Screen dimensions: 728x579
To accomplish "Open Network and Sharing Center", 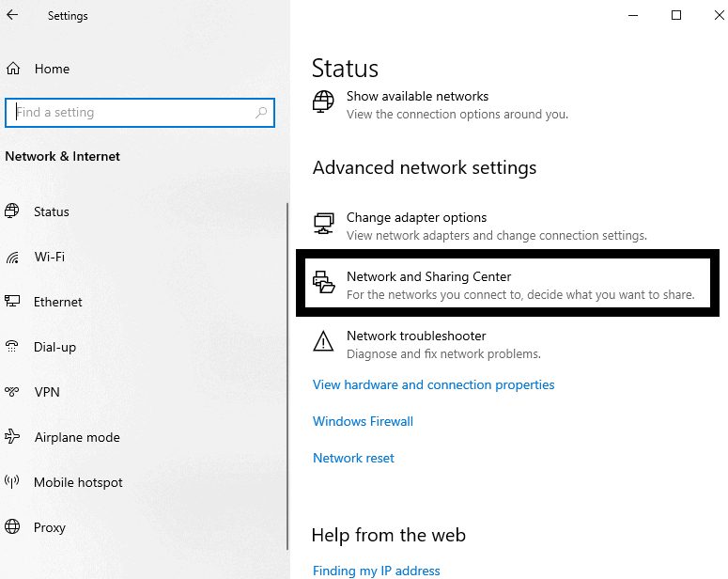I will coord(428,277).
